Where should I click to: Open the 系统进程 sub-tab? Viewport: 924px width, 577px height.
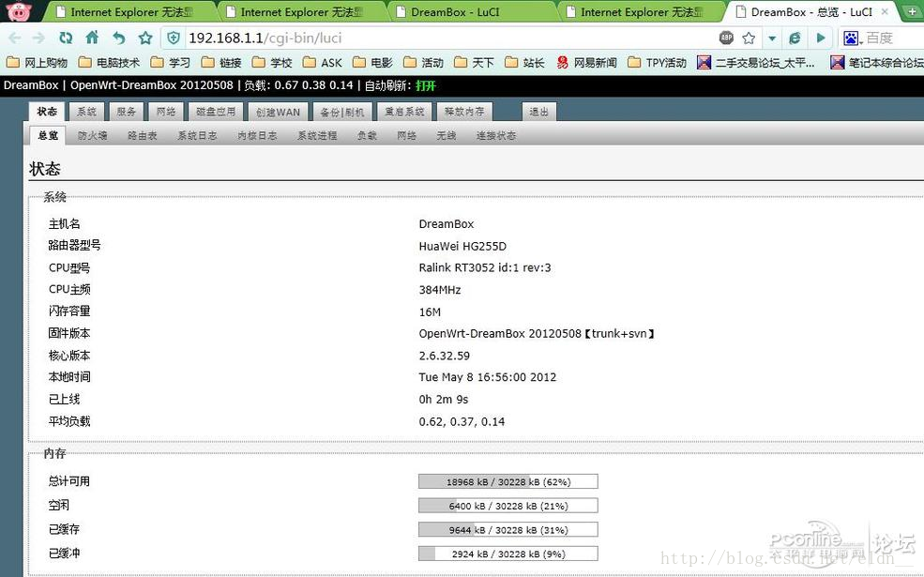[317, 135]
